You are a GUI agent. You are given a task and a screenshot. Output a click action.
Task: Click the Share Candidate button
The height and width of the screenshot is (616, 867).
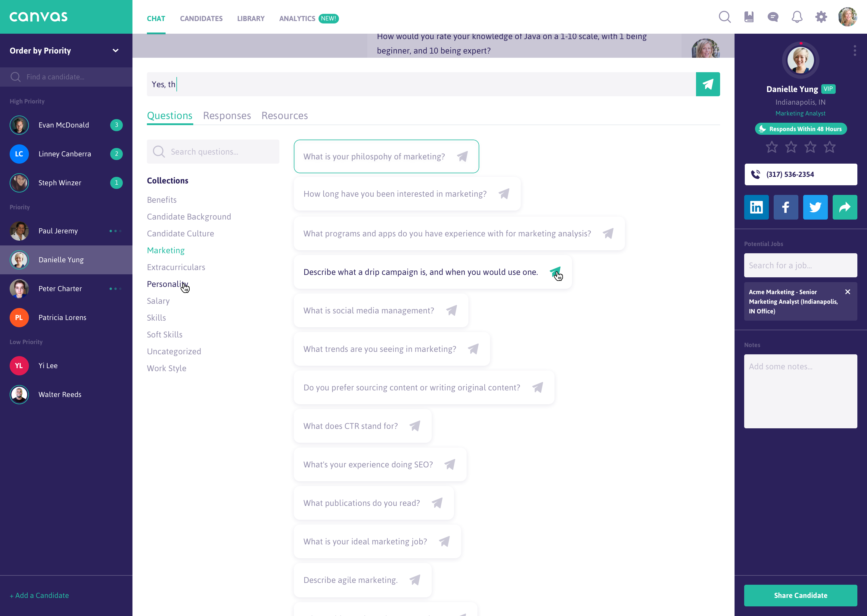[x=800, y=595]
